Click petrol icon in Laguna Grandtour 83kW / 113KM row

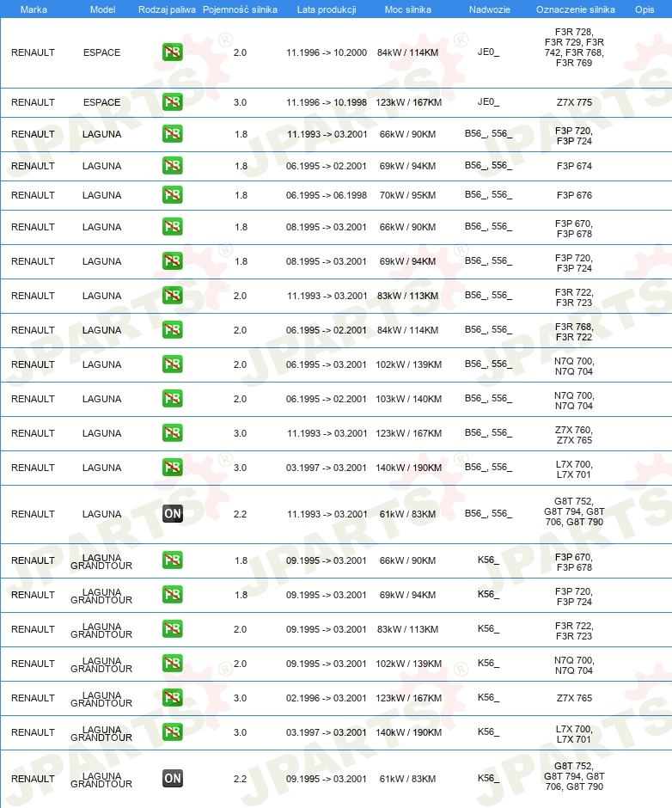[172, 629]
